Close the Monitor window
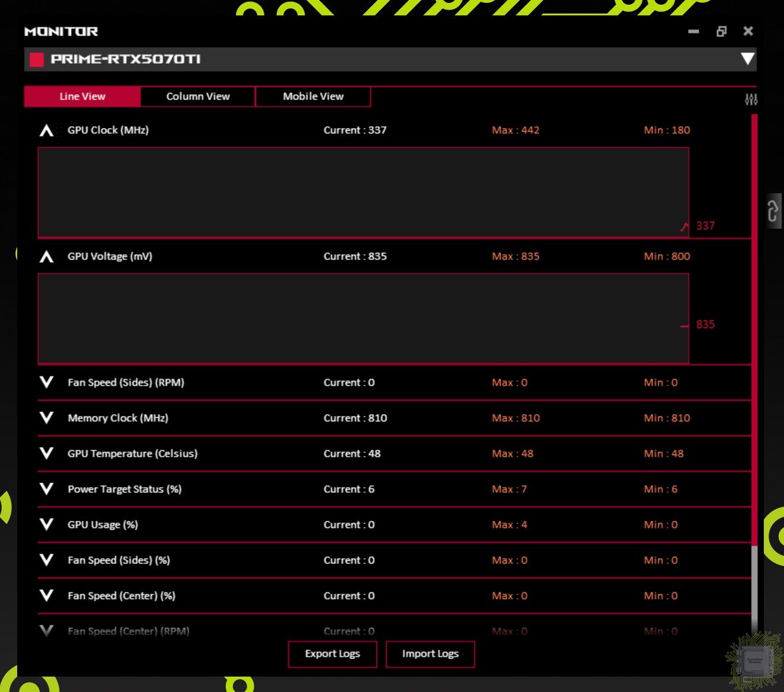The width and height of the screenshot is (784, 692). [x=748, y=31]
